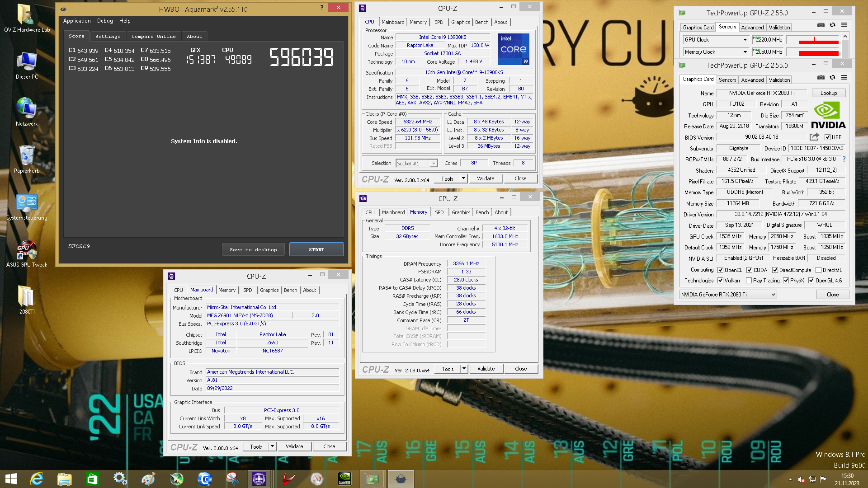Open Advanced tab in GPU-Z Graphics Card window
The width and height of the screenshot is (868, 488).
coord(752,80)
